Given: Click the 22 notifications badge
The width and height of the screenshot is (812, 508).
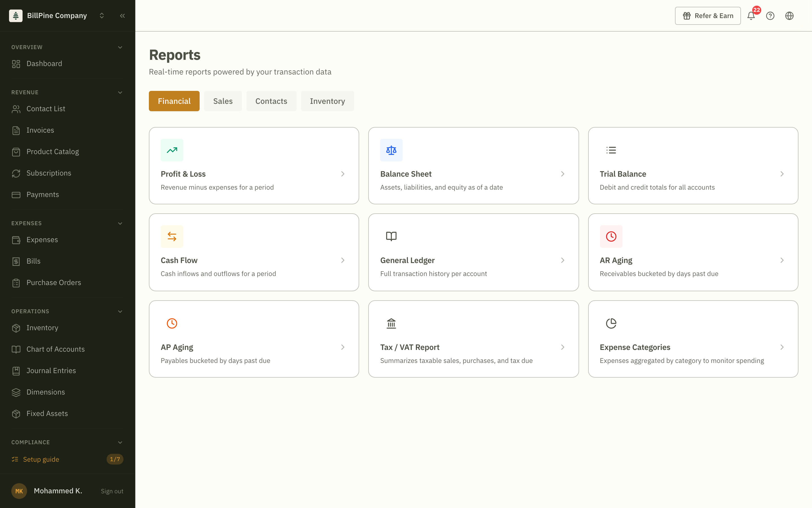Looking at the screenshot, I should coord(757,10).
